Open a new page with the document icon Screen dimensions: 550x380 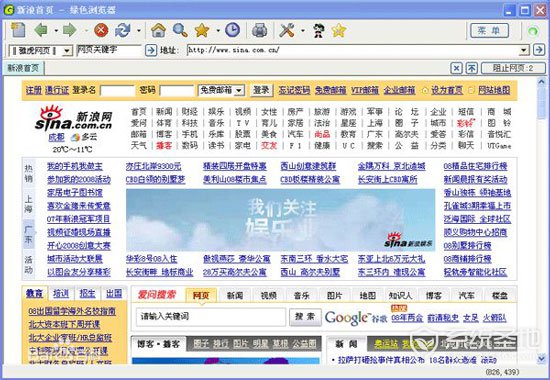coord(18,30)
